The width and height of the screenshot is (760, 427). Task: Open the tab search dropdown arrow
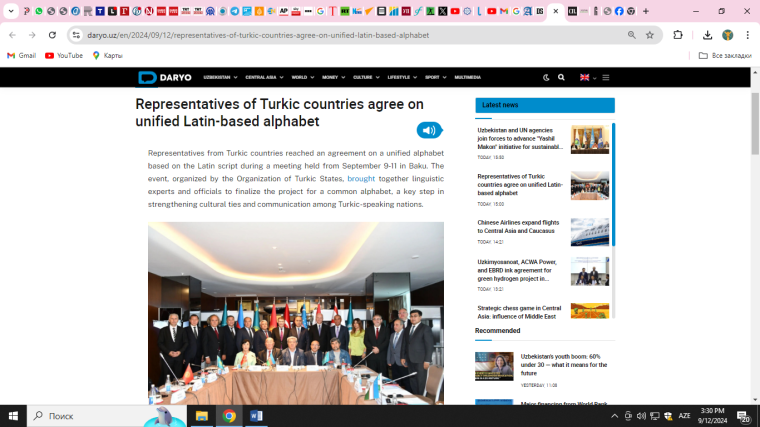coord(11,11)
